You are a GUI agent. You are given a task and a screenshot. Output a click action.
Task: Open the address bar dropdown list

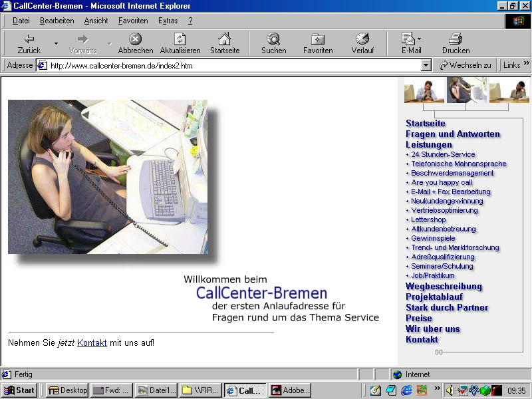tap(426, 65)
